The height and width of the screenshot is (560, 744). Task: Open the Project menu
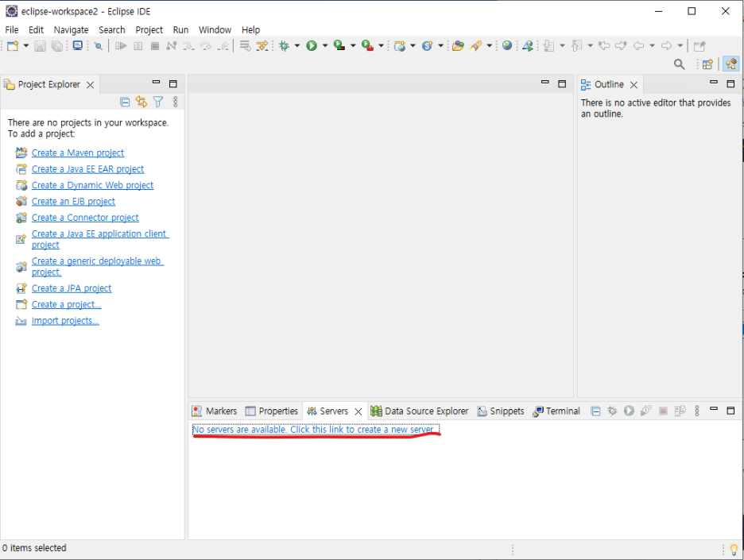(x=149, y=30)
